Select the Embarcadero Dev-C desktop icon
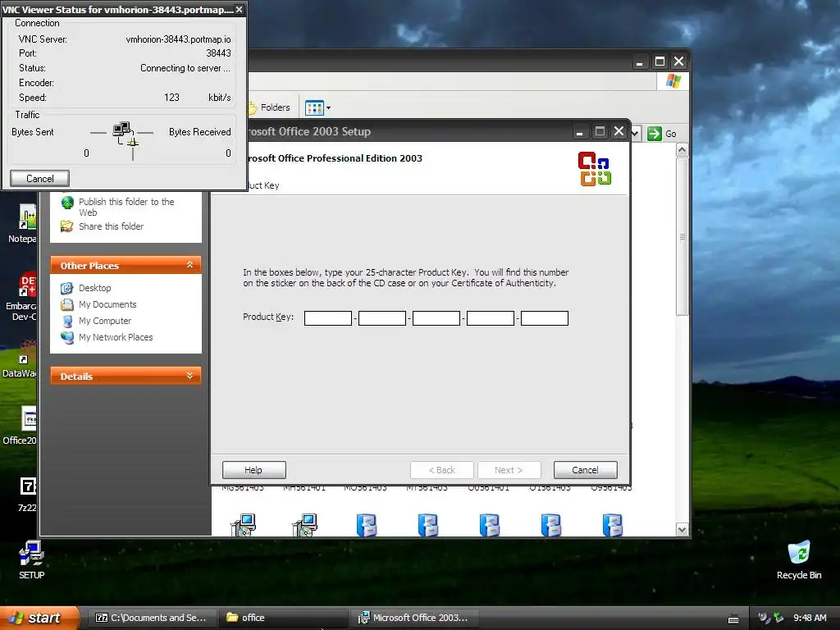This screenshot has height=630, width=840. [x=21, y=297]
